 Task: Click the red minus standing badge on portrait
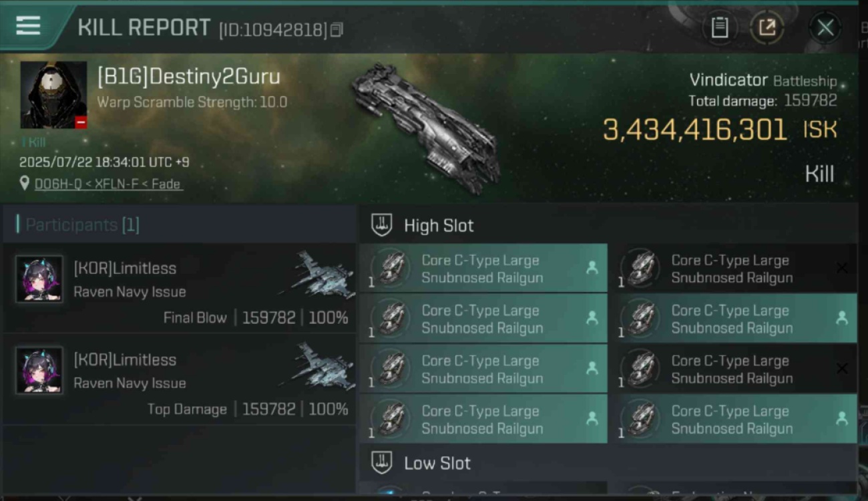pos(80,122)
